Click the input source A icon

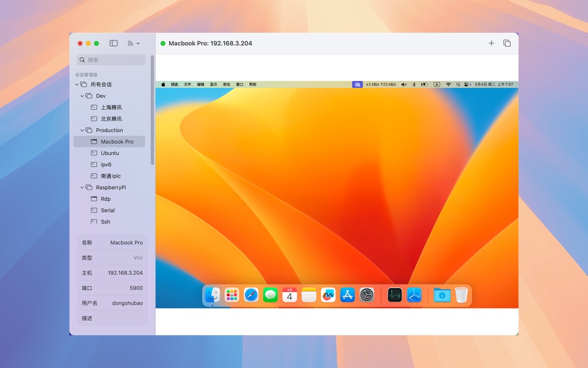pyautogui.click(x=437, y=84)
